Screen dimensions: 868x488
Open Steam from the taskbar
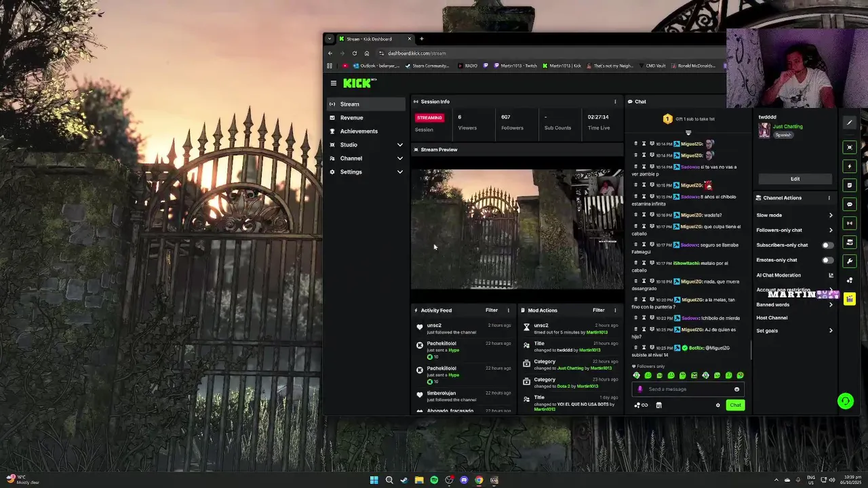pos(404,480)
